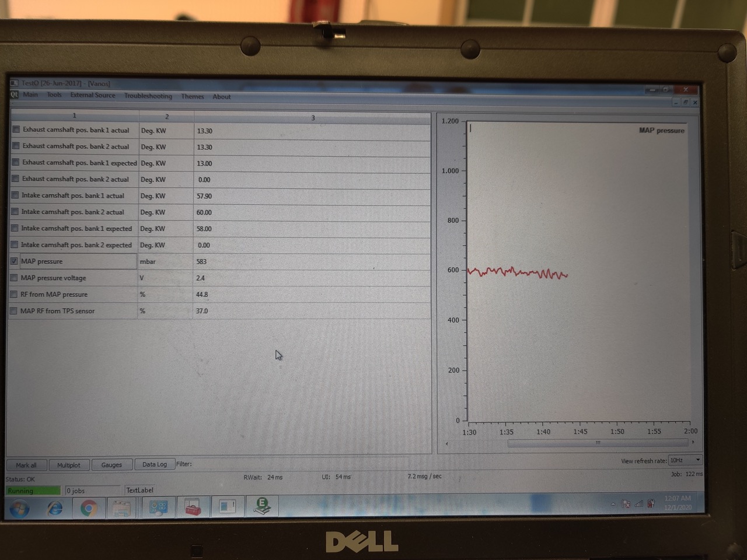Uncheck the MAP pressure checkbox

15,261
